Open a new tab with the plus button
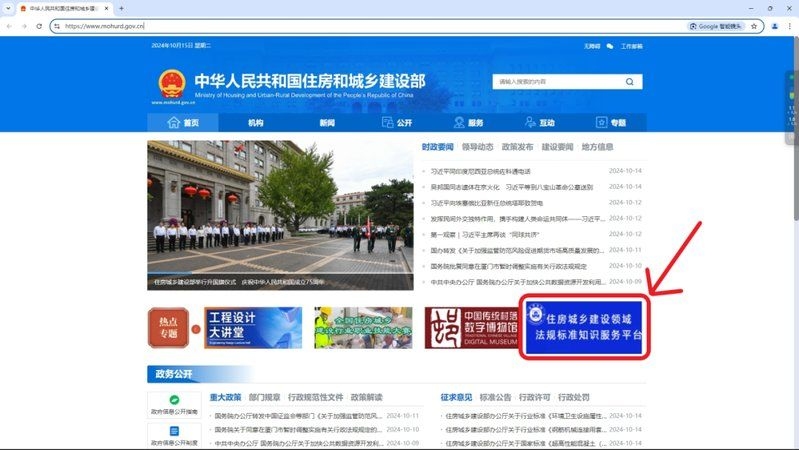Image resolution: width=799 pixels, height=450 pixels. tap(121, 9)
